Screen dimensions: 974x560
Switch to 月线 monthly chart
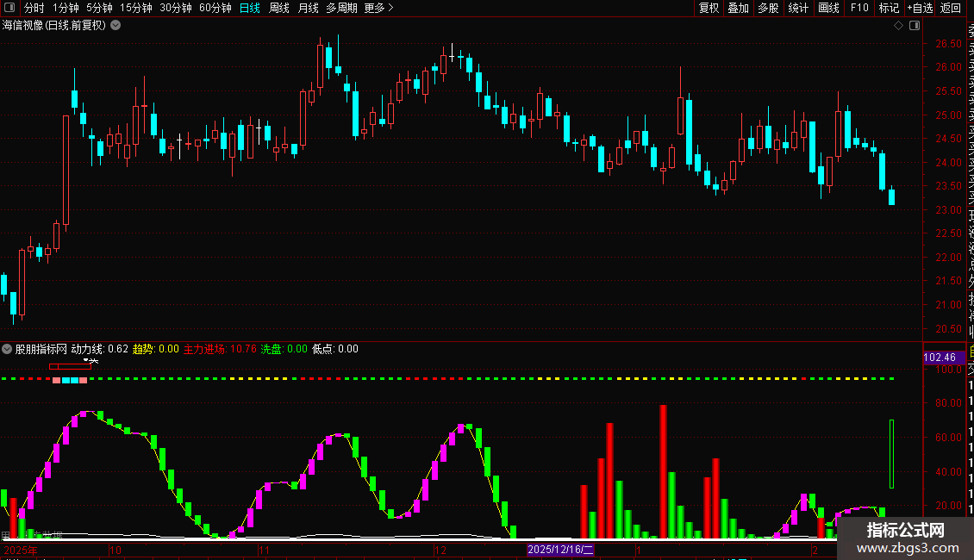tap(308, 8)
